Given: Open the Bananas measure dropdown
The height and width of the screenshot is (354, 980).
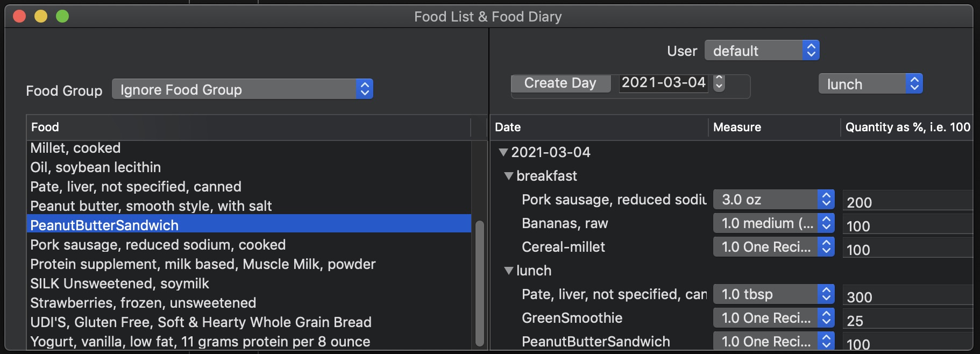Looking at the screenshot, I should pos(773,223).
